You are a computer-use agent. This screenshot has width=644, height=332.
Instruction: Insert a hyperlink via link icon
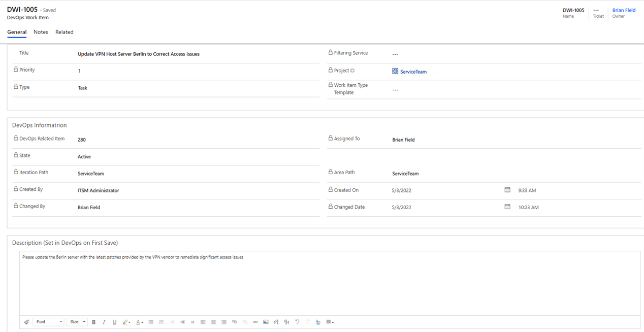pos(234,322)
